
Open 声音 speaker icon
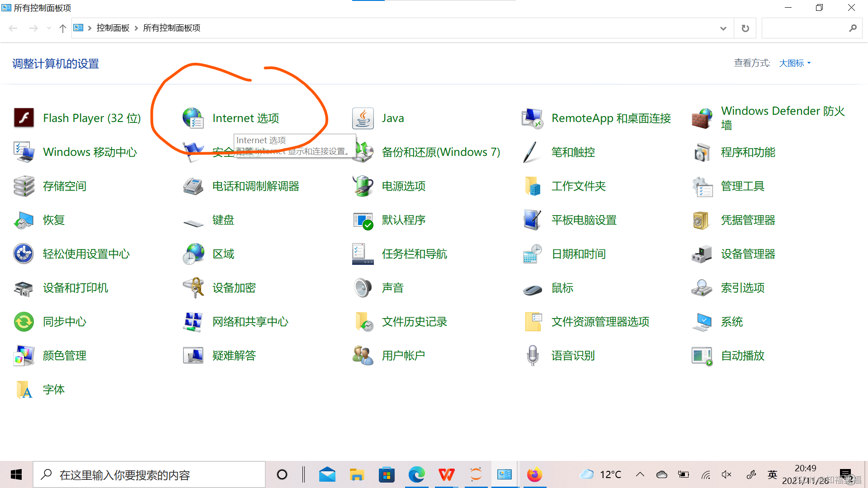coord(363,288)
